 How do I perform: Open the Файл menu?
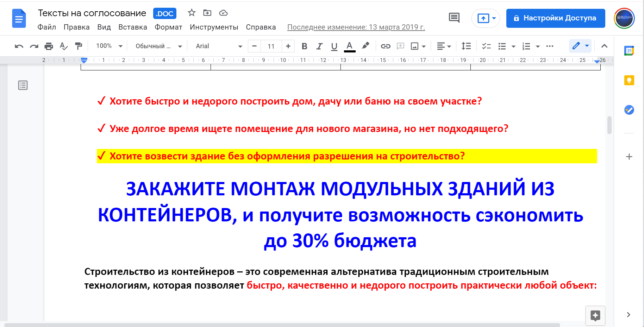pyautogui.click(x=47, y=27)
